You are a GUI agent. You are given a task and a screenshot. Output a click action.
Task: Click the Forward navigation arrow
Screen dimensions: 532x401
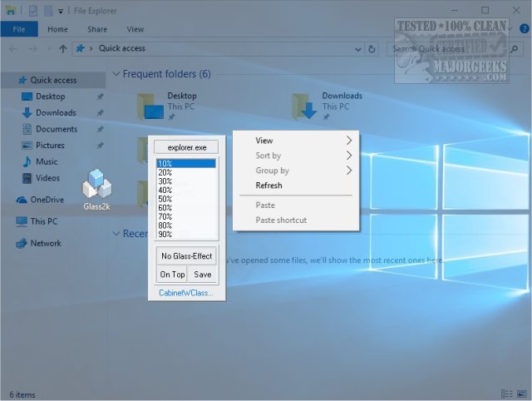click(33, 49)
